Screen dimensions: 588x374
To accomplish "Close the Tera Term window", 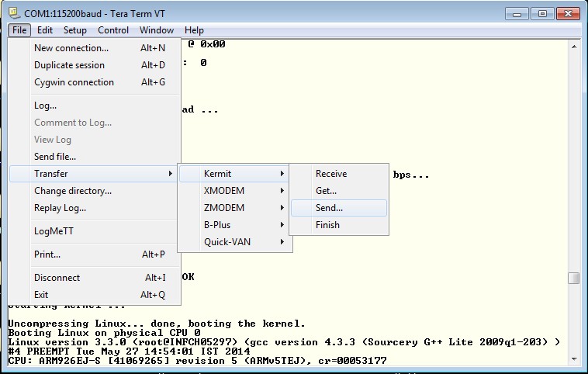I will point(568,14).
